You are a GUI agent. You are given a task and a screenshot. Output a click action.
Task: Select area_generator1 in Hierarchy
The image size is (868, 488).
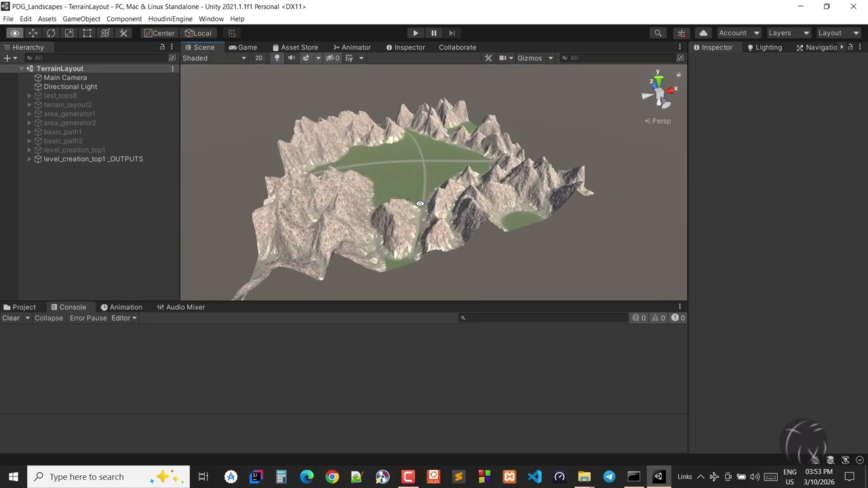[x=69, y=114]
